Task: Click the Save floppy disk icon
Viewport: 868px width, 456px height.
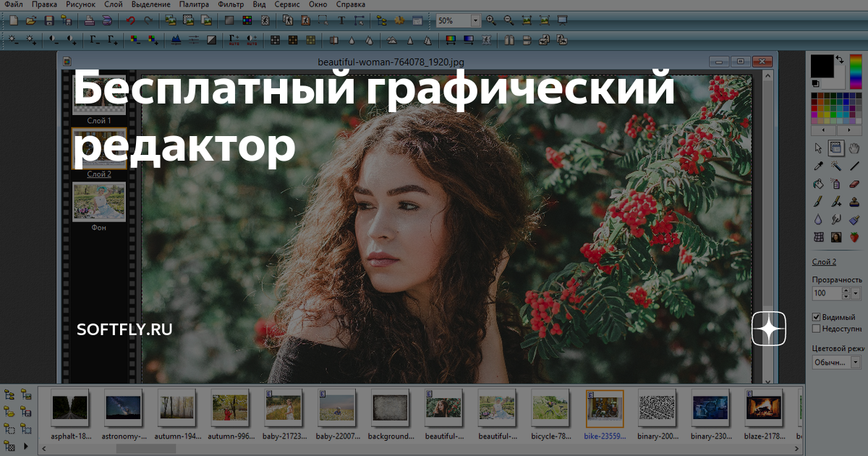Action: [x=49, y=20]
